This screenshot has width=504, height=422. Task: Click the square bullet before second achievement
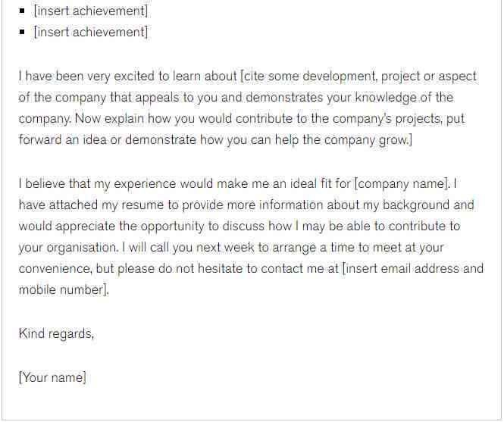(x=22, y=32)
